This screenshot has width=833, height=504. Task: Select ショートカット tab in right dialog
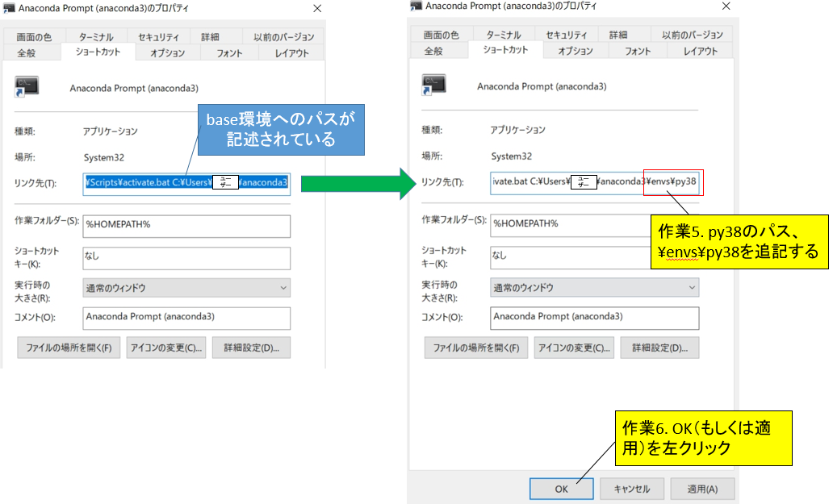[506, 50]
